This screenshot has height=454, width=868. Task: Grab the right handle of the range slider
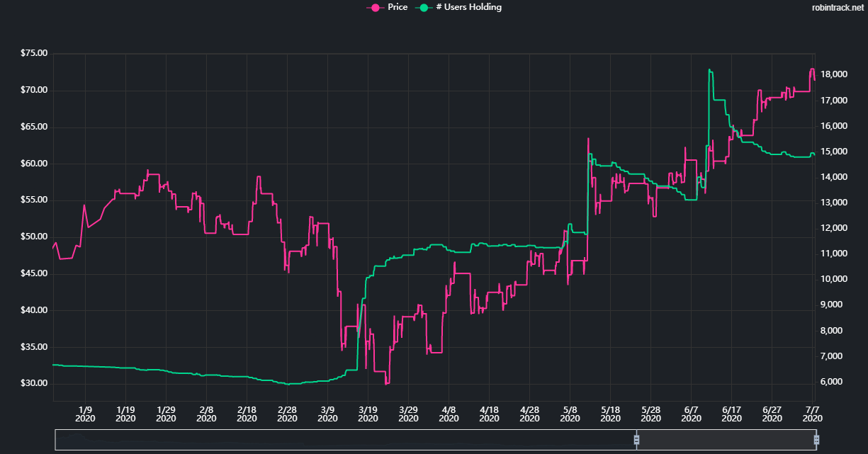[x=816, y=440]
